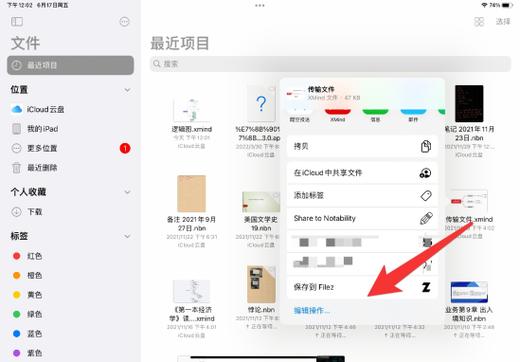520x362 pixels.
Task: Open 逻辑图.xmind file thumbnail
Action: (x=192, y=110)
